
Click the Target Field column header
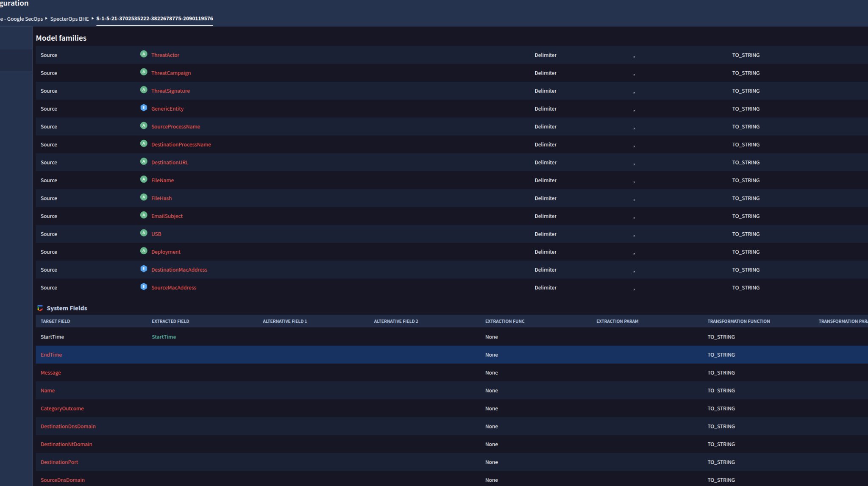[x=56, y=321]
